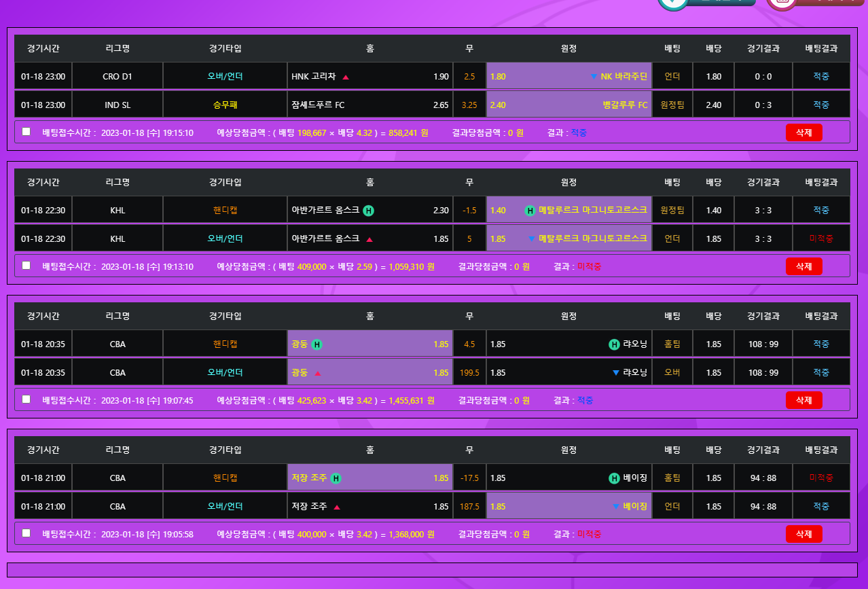Viewport: 868px width, 589px height.
Task: Select the 잠세드푸르 FC home odds cell
Action: coord(369,105)
